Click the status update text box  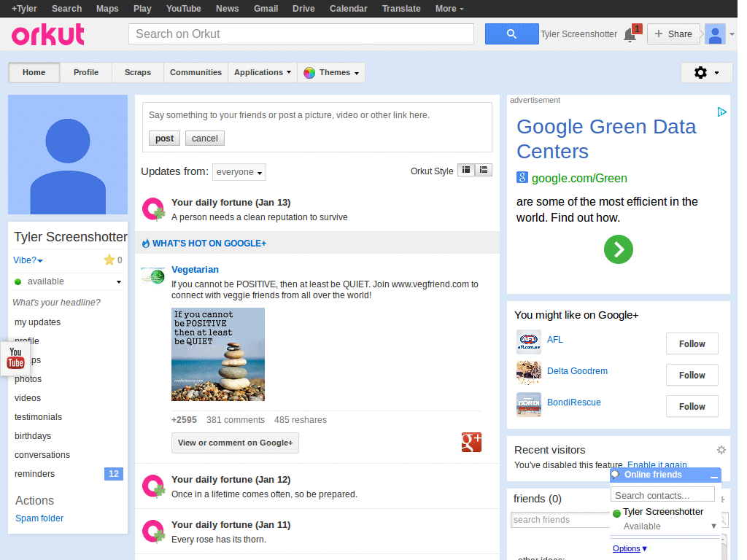coord(317,115)
